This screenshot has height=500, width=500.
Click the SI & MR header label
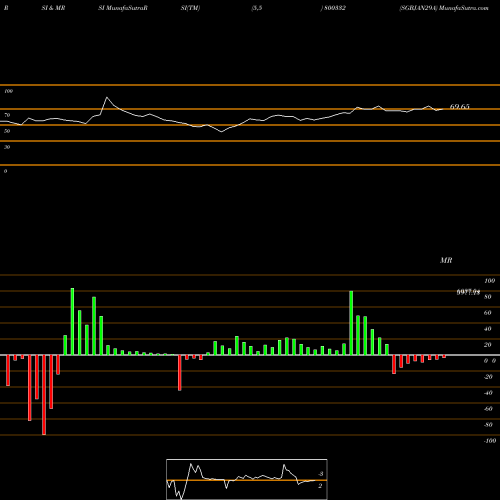click(x=53, y=8)
